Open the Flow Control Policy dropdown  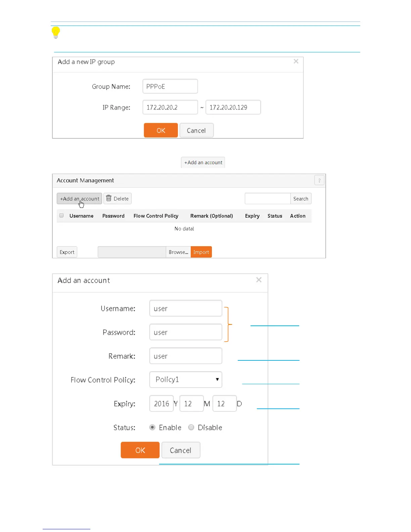coord(186,380)
